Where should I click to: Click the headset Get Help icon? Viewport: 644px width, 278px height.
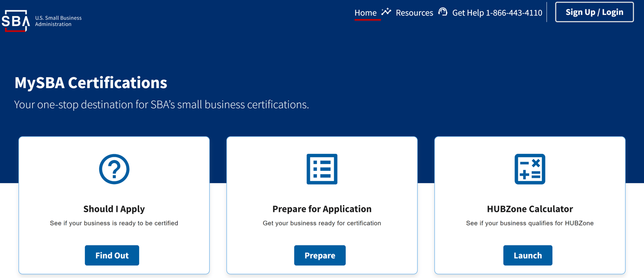point(443,12)
